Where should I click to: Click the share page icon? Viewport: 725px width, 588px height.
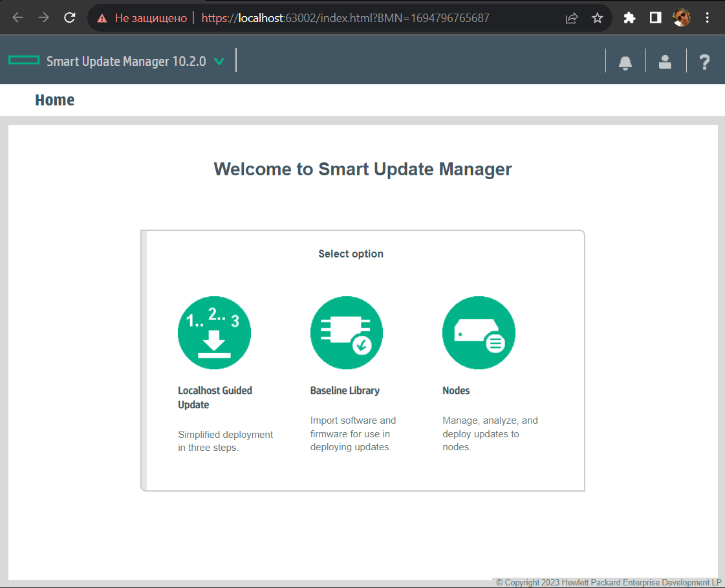point(572,18)
